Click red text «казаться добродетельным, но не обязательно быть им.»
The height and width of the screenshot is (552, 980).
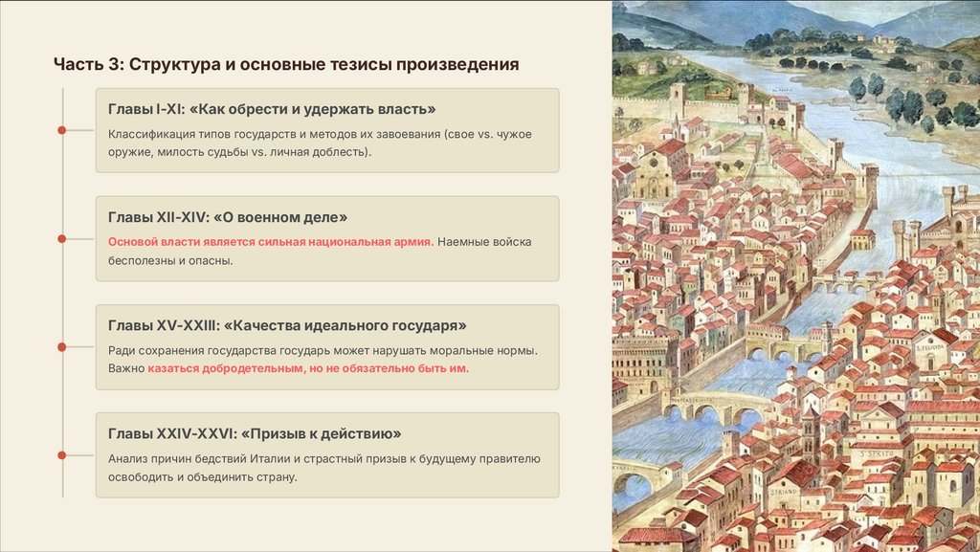click(x=308, y=368)
